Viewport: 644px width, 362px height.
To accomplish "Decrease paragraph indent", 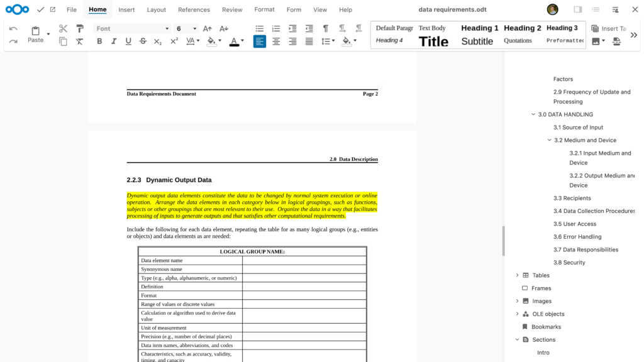I will [309, 28].
